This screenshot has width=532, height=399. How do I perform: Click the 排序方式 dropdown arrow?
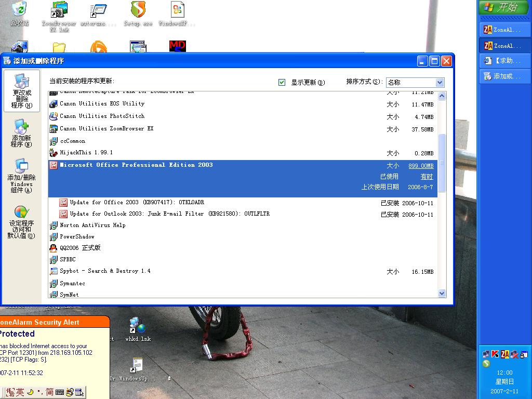point(440,83)
